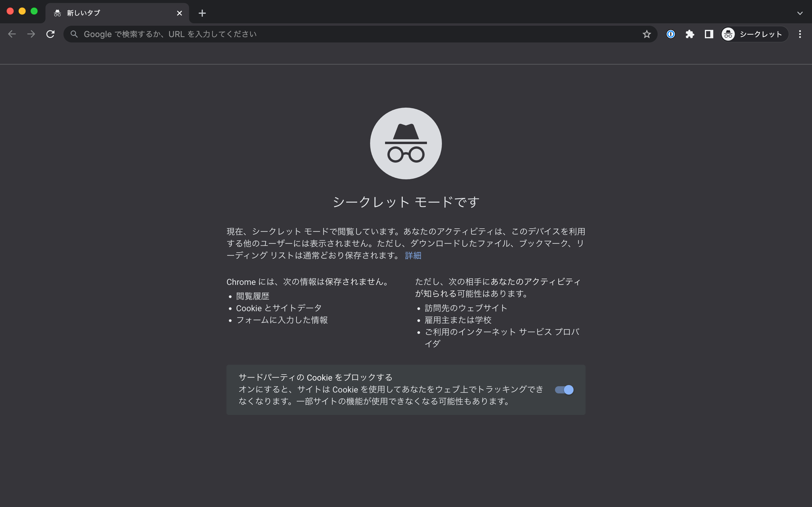This screenshot has height=507, width=812.
Task: Click the インターネット サービス プロバイダ list item
Action: [502, 338]
